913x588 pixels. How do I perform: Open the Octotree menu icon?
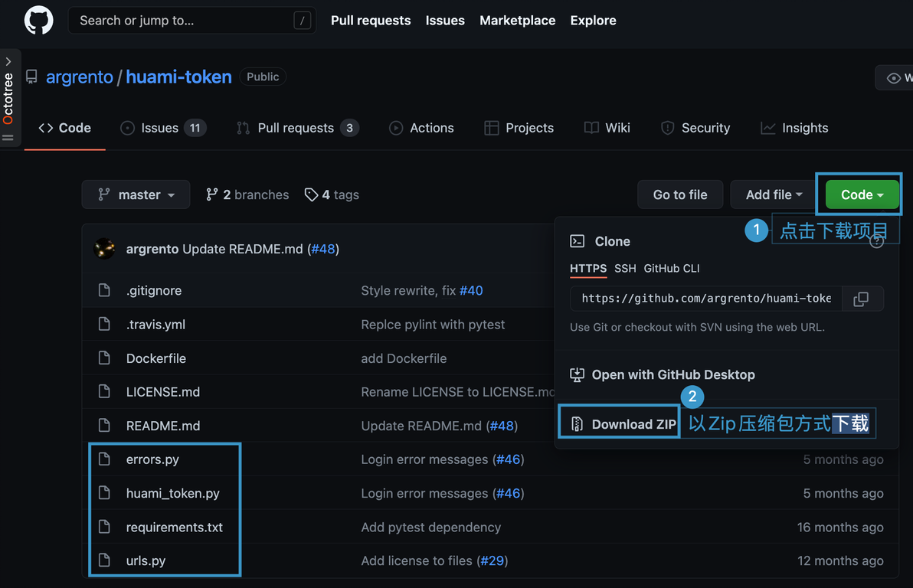(x=8, y=138)
